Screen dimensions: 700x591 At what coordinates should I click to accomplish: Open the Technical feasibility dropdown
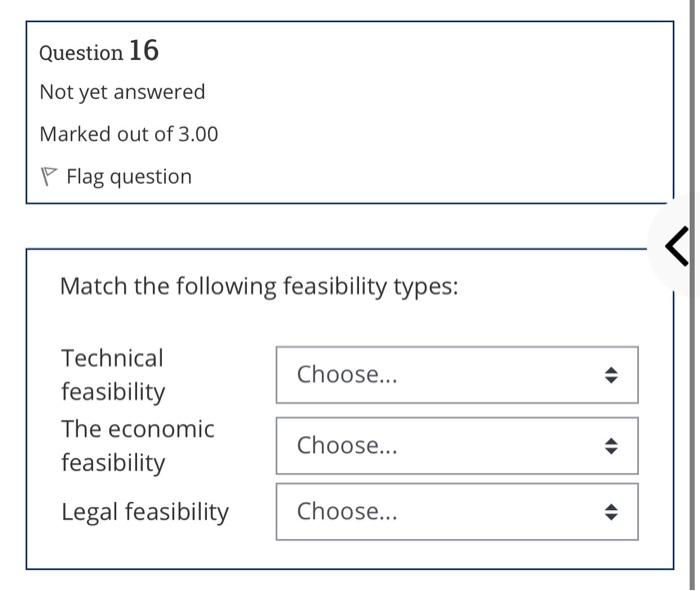(x=456, y=375)
